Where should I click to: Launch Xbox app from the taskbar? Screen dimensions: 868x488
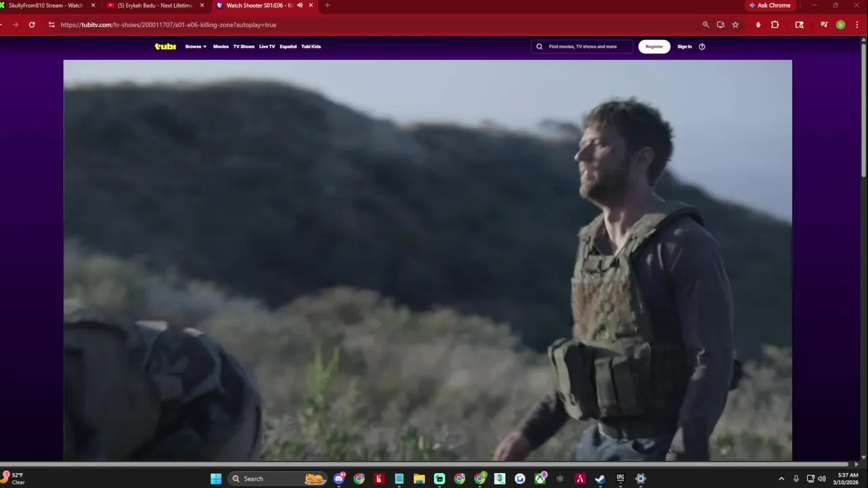[x=540, y=479]
